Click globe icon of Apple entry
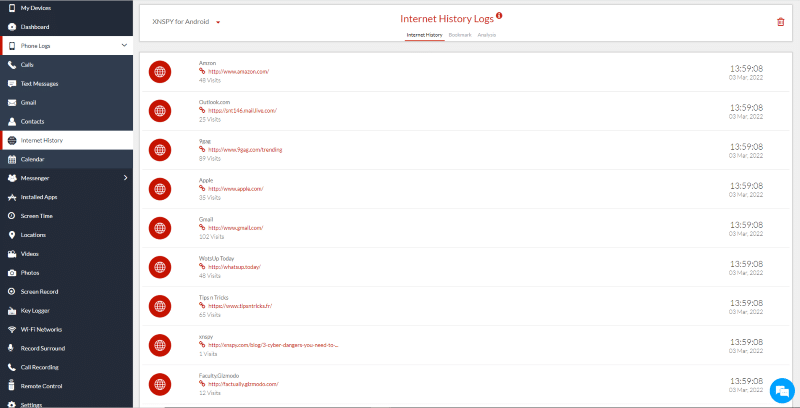Viewport: 800px width, 408px height. coord(160,189)
